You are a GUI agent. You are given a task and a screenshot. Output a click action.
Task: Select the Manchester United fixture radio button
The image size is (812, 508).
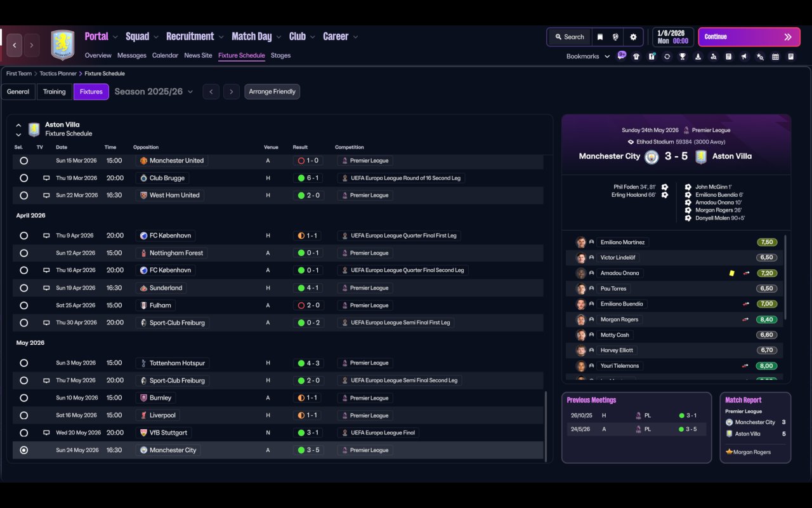point(23,161)
